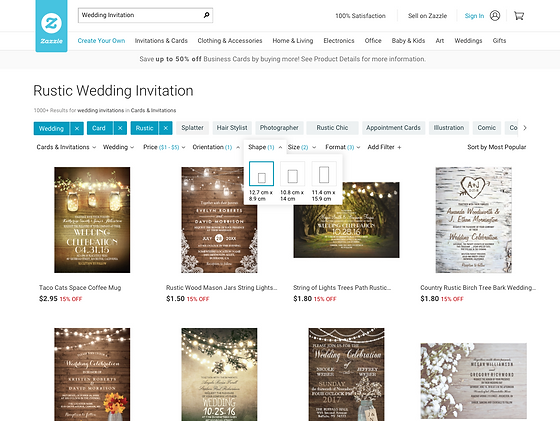
Task: Click Taco Cats Space Coffee Mug title
Action: tap(80, 288)
